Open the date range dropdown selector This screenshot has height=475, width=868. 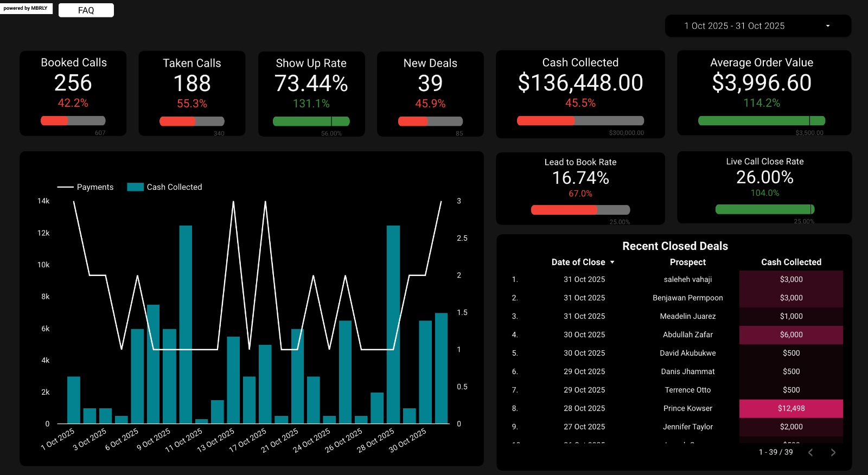758,26
